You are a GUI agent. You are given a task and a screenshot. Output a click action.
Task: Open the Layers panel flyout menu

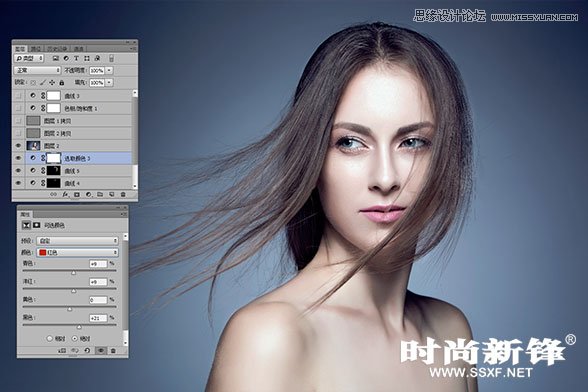tap(133, 48)
